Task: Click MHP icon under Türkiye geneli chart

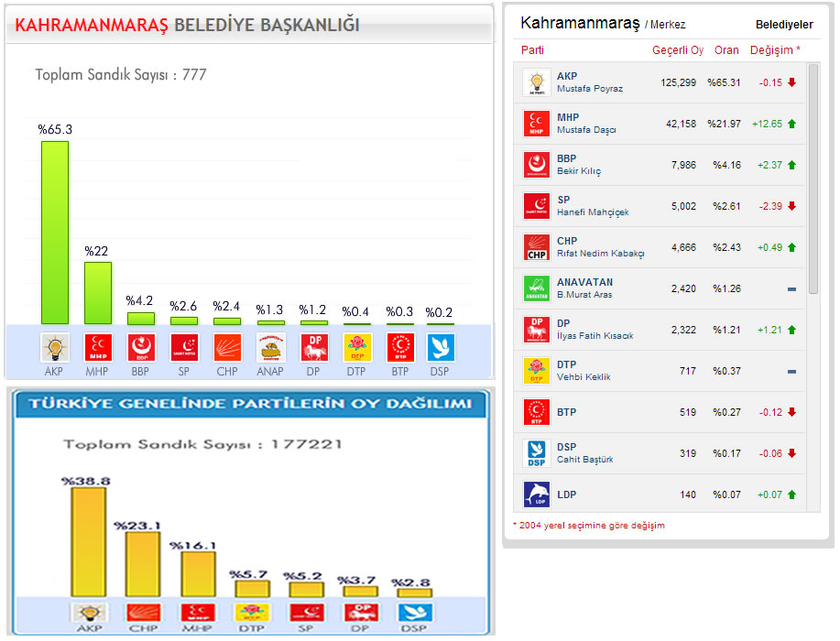Action: pos(198,612)
